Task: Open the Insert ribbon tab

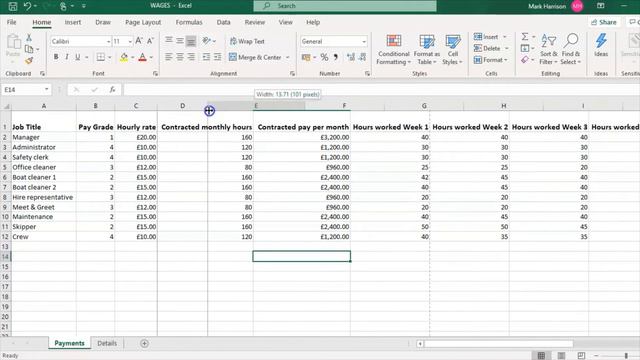Action: point(73,22)
